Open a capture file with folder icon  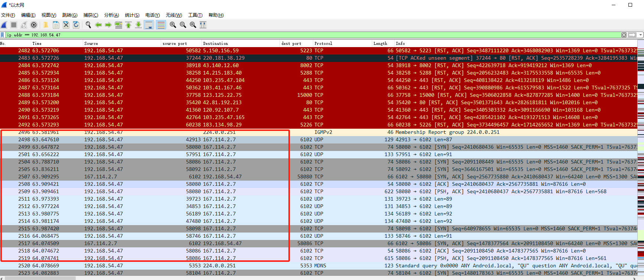(x=46, y=25)
